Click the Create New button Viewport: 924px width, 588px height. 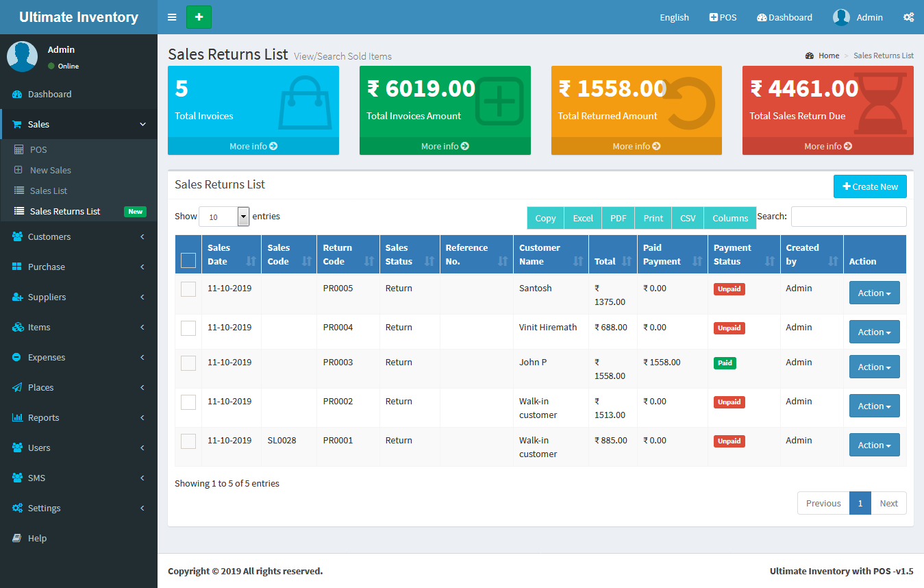pos(870,186)
